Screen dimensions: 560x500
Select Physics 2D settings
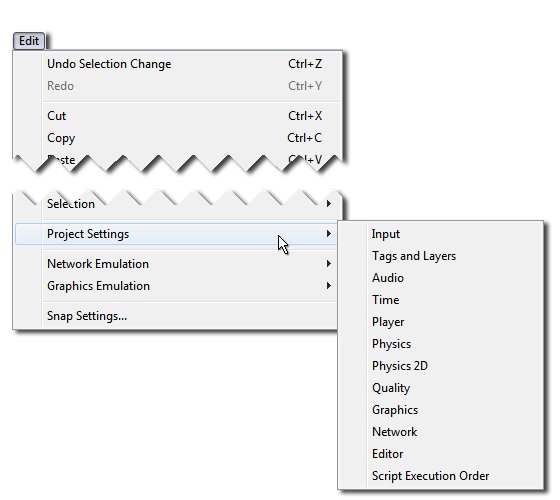(440, 366)
